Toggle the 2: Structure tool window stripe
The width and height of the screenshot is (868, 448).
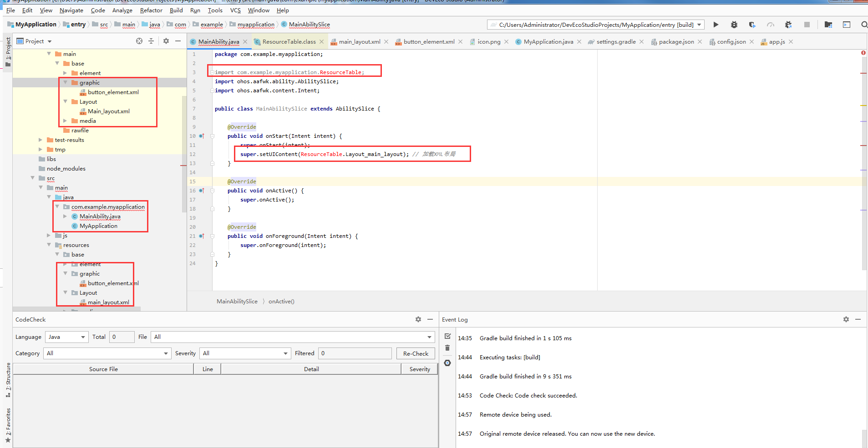pos(8,380)
